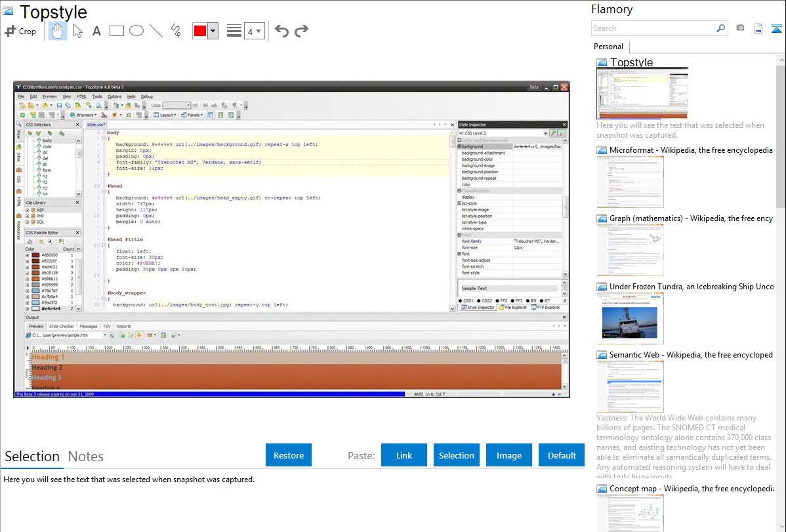Click the search magnifier icon
The image size is (786, 532).
coord(720,28)
